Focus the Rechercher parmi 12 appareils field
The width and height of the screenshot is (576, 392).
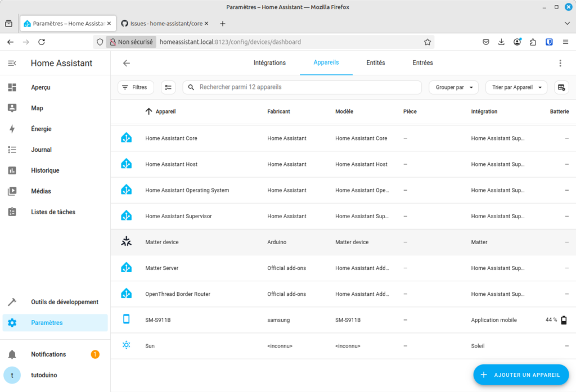tap(302, 87)
